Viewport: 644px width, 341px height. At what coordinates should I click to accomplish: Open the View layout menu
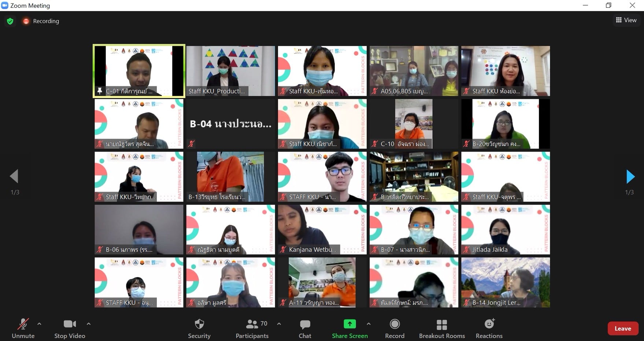pyautogui.click(x=626, y=20)
